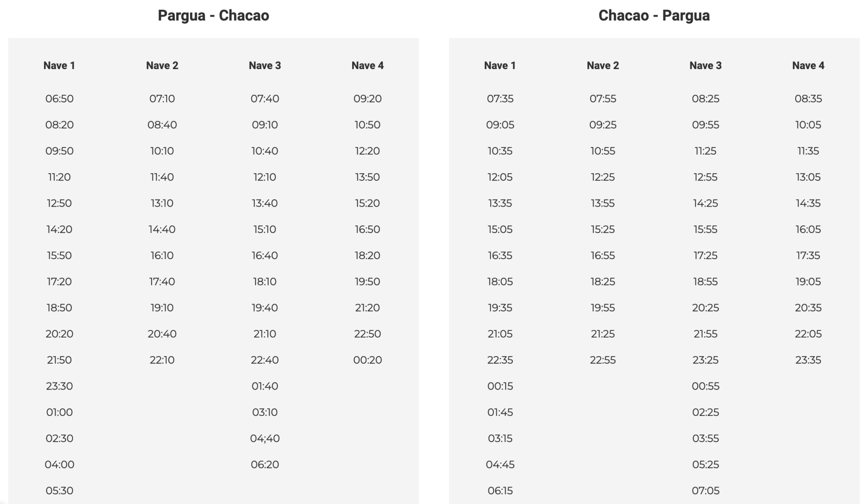Viewport: 868px width, 504px height.
Task: Select Nave 4 header in Pargua - Chacao table
Action: click(x=367, y=66)
